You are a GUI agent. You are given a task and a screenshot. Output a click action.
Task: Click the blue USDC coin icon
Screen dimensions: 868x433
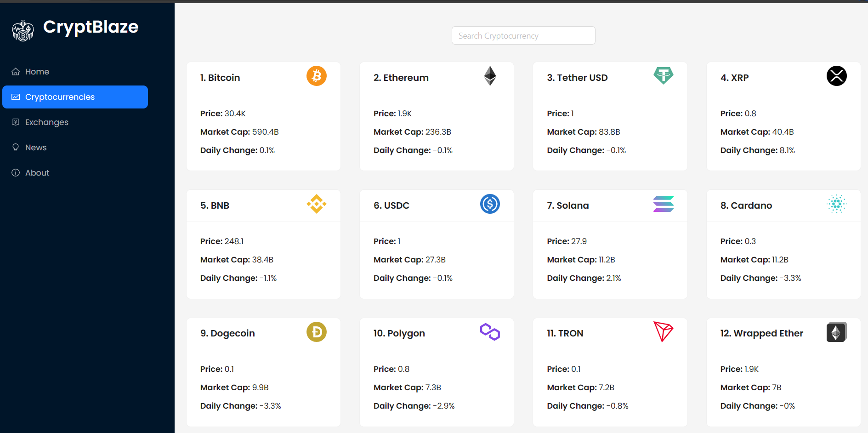[490, 204]
